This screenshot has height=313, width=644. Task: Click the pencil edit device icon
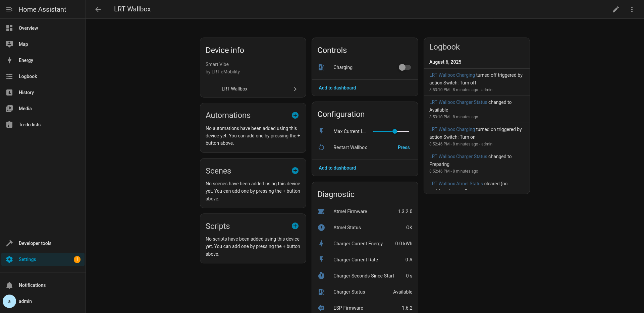(615, 9)
